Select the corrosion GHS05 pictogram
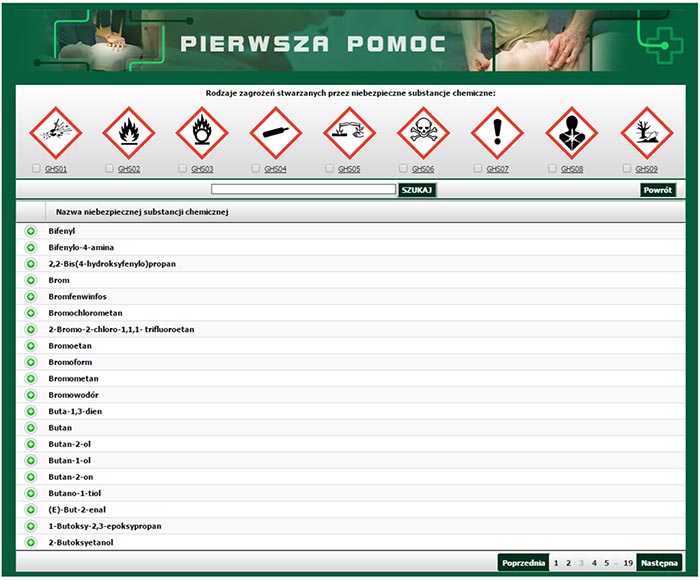Viewport: 700px width, 580px height. tap(349, 133)
